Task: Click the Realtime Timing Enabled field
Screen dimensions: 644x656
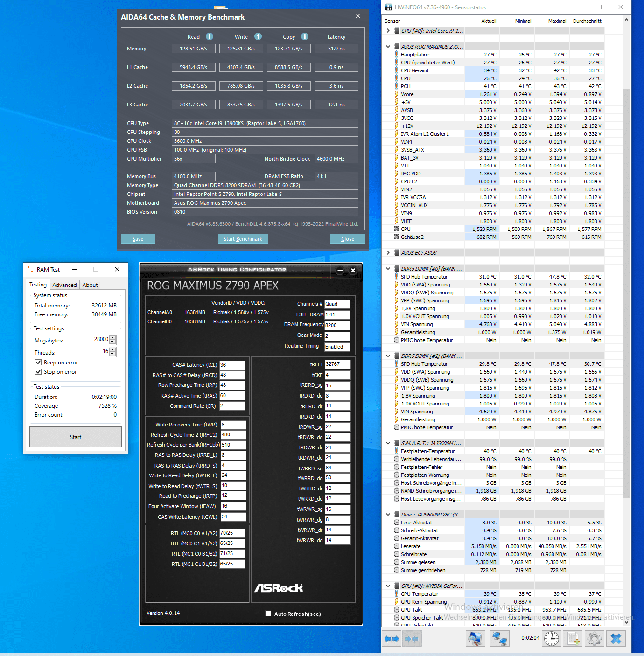Action: pos(337,347)
